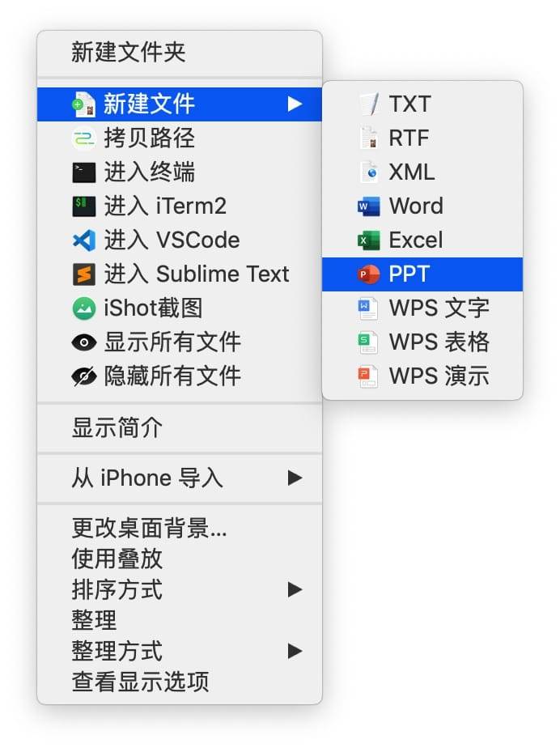Select 新建文件夹 from the context menu
Viewport: 560px width, 748px height.
[x=129, y=53]
